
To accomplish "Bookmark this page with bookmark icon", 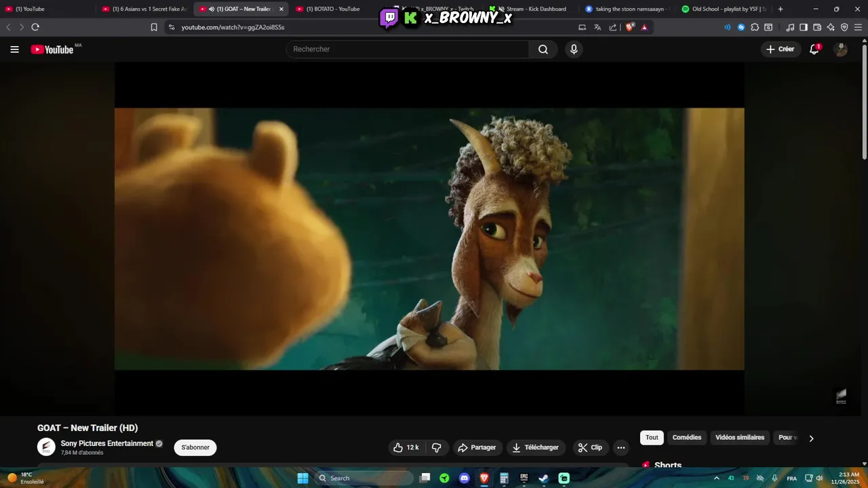I will tap(154, 27).
